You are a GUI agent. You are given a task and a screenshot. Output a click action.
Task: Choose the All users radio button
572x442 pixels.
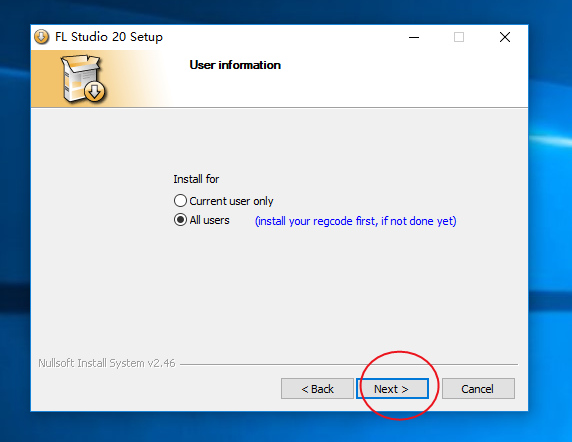[180, 220]
